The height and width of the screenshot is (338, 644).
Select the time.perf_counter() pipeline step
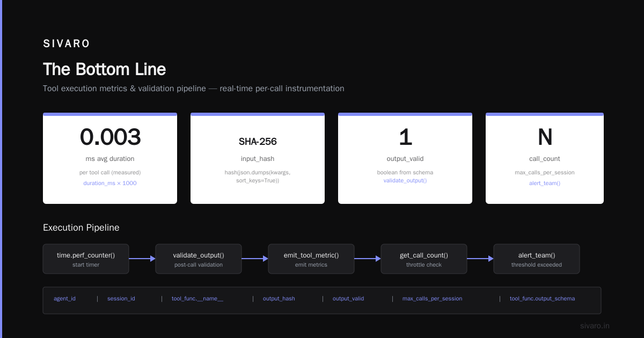click(x=86, y=259)
